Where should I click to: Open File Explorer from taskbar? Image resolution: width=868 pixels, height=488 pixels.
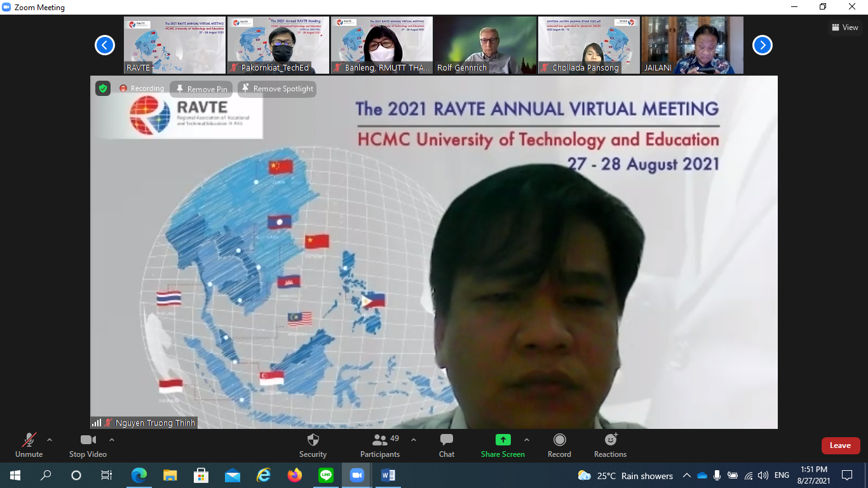(170, 475)
